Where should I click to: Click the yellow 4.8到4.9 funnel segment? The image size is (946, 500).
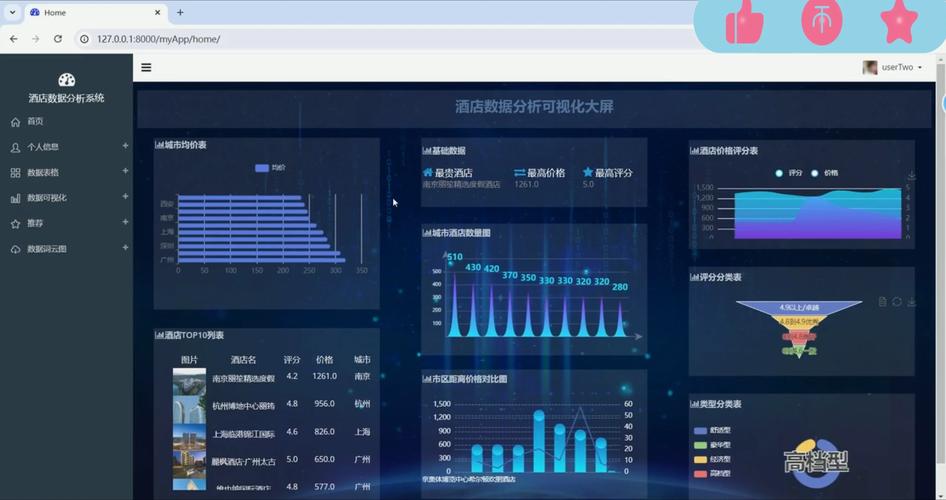pos(799,322)
